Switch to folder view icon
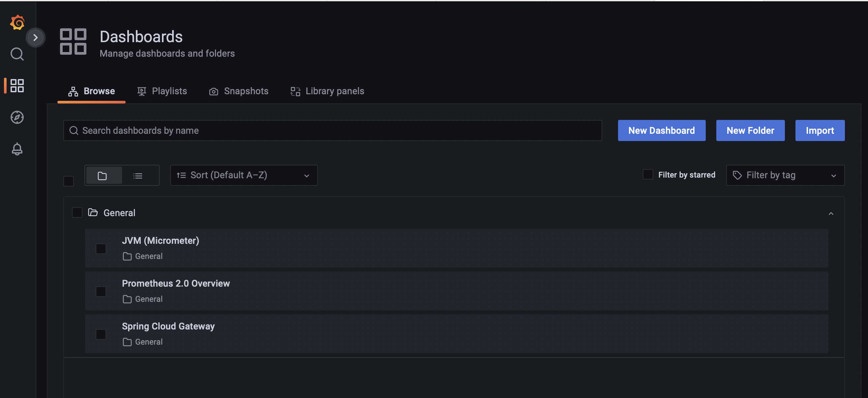The width and height of the screenshot is (868, 398). click(x=102, y=175)
